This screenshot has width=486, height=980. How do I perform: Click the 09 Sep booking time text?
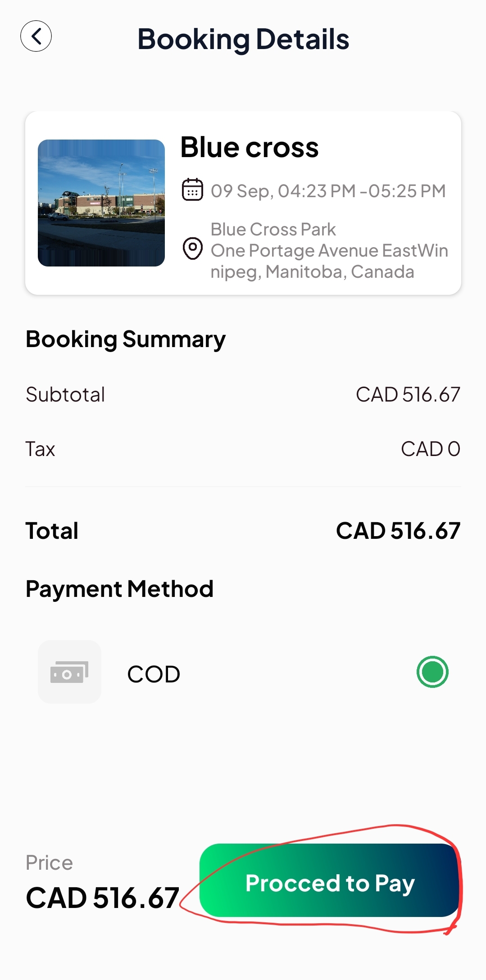[328, 191]
